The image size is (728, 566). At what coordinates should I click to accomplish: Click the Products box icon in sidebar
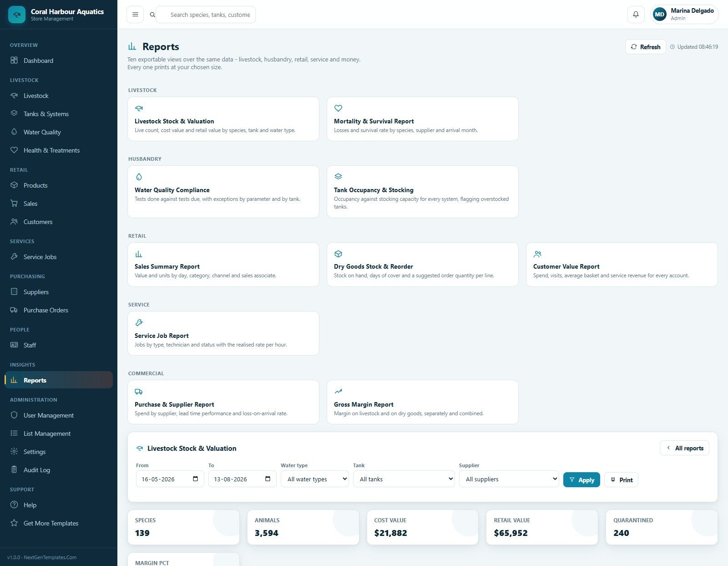coord(14,185)
